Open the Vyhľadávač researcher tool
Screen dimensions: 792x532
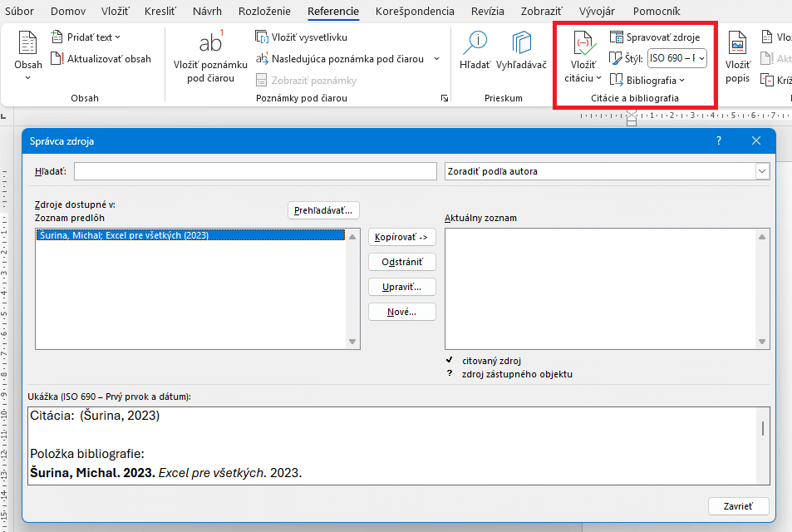(x=521, y=50)
